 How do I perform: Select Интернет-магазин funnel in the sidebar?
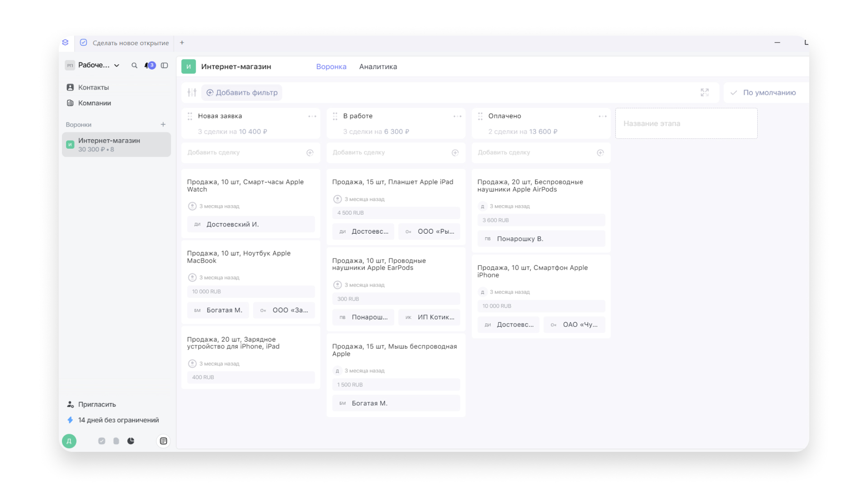pos(116,145)
